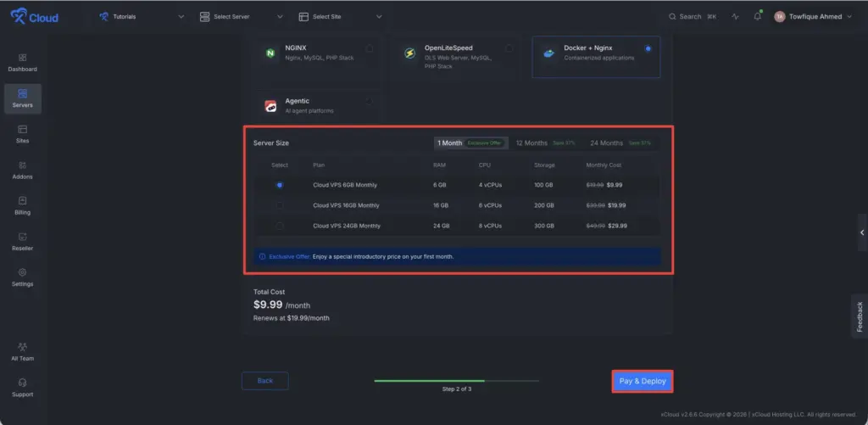The width and height of the screenshot is (868, 425).
Task: Open the notifications bell
Action: tap(757, 17)
